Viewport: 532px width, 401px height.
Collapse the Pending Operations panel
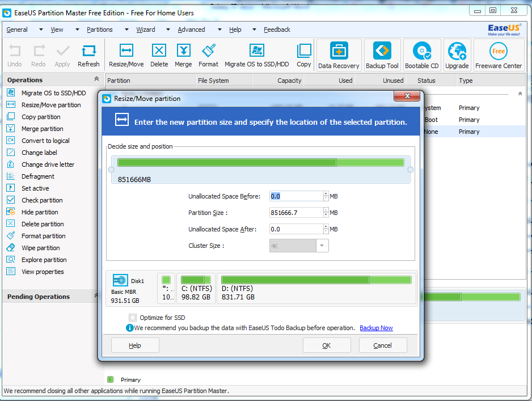click(96, 296)
